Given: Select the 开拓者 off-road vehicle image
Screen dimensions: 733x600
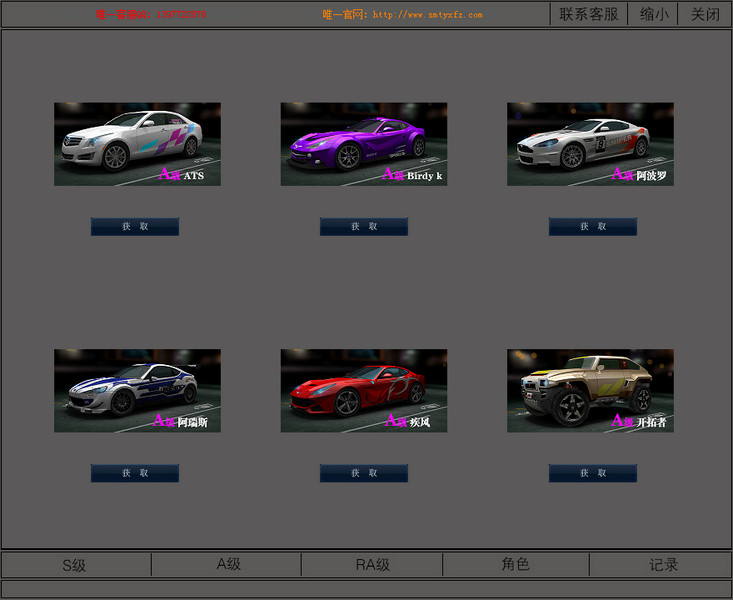Looking at the screenshot, I should pyautogui.click(x=590, y=391).
